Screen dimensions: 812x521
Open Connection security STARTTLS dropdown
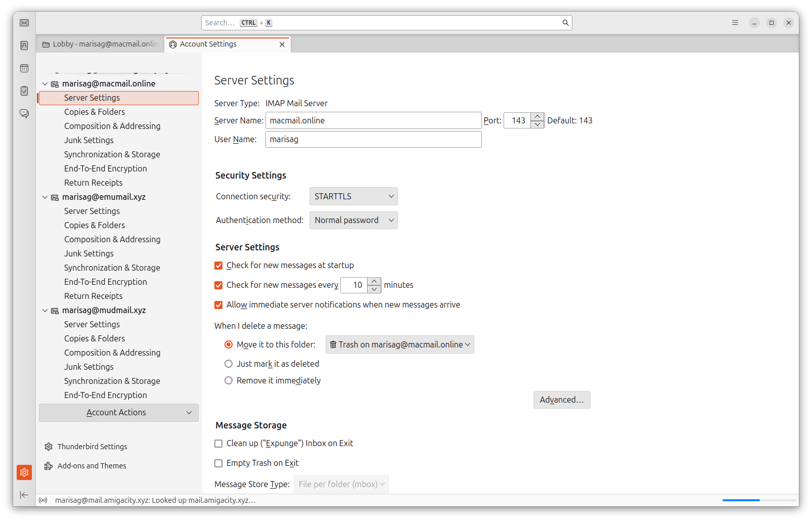(353, 196)
